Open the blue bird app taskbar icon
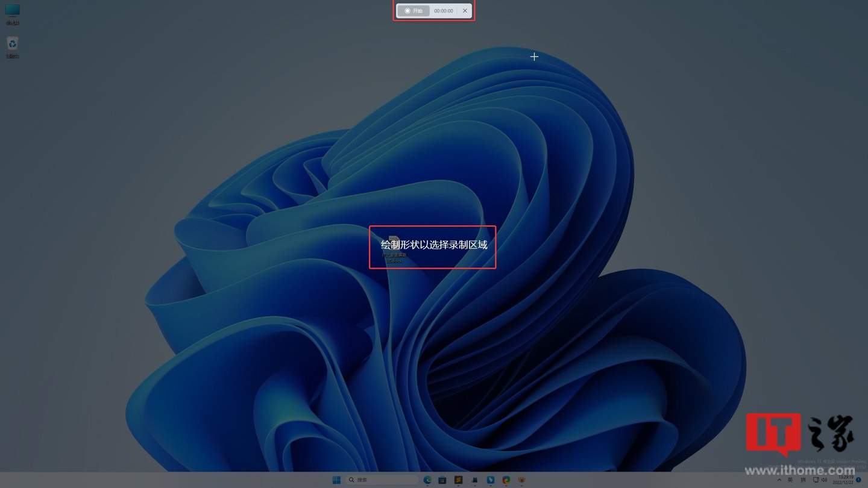Screen dimensions: 868x488 tap(490, 480)
